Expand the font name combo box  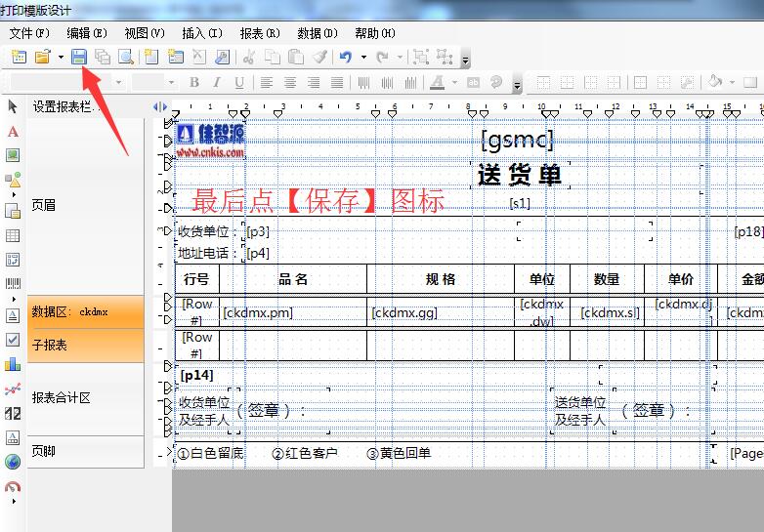click(x=119, y=83)
